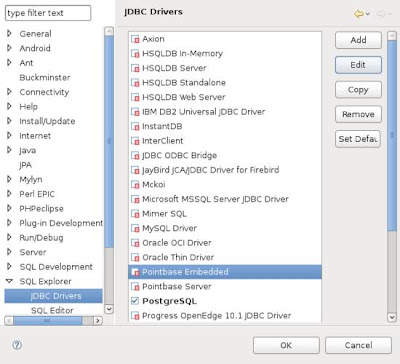Image resolution: width=400 pixels, height=364 pixels.
Task: Toggle the PostgreSQL default driver checkmark
Action: (x=135, y=301)
